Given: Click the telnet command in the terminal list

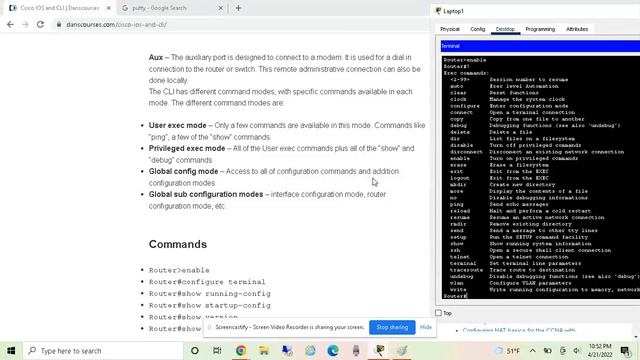Looking at the screenshot, I should tap(460, 257).
